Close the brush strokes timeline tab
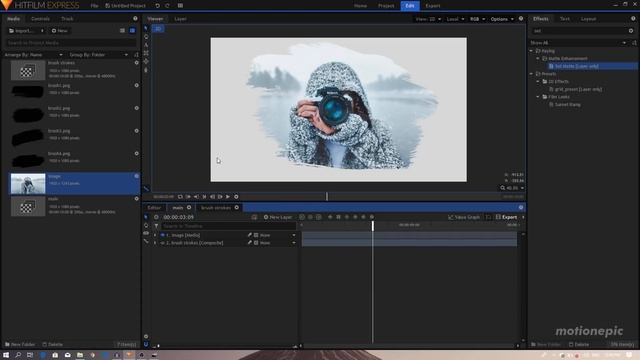Image resolution: width=640 pixels, height=360 pixels. click(237, 207)
